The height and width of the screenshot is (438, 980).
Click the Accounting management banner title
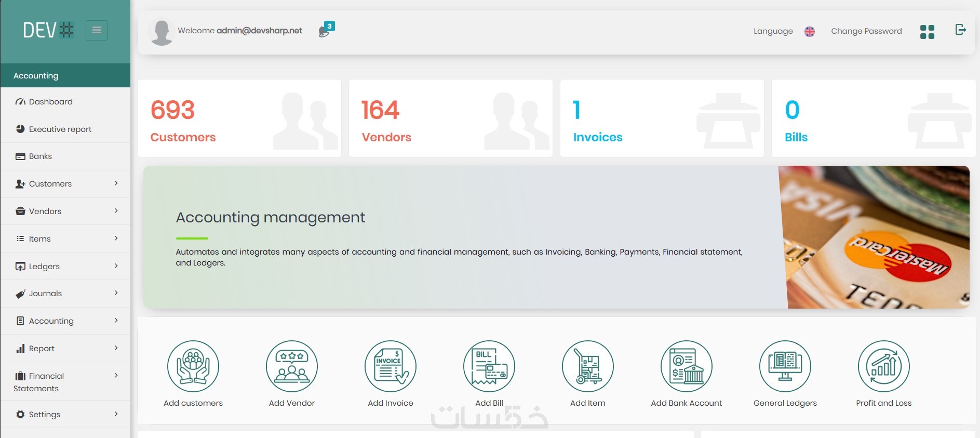(271, 217)
